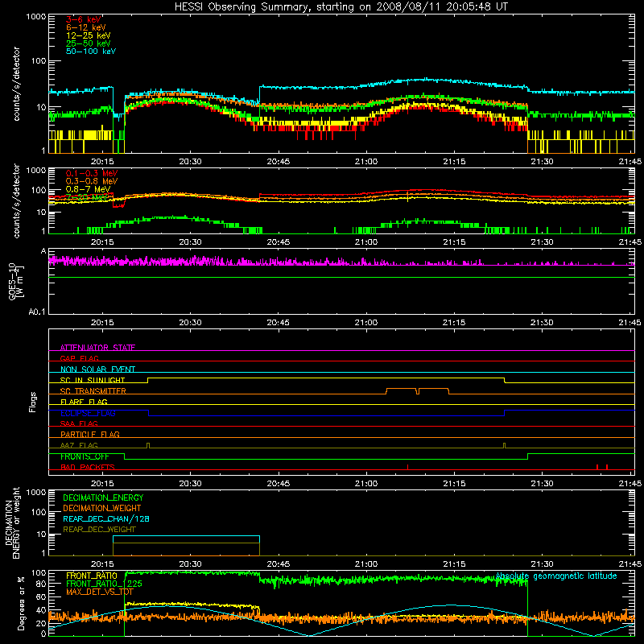The height and width of the screenshot is (644, 644).
Task: Select the DECIMATION_WEIGHT legend label
Action: pyautogui.click(x=102, y=508)
